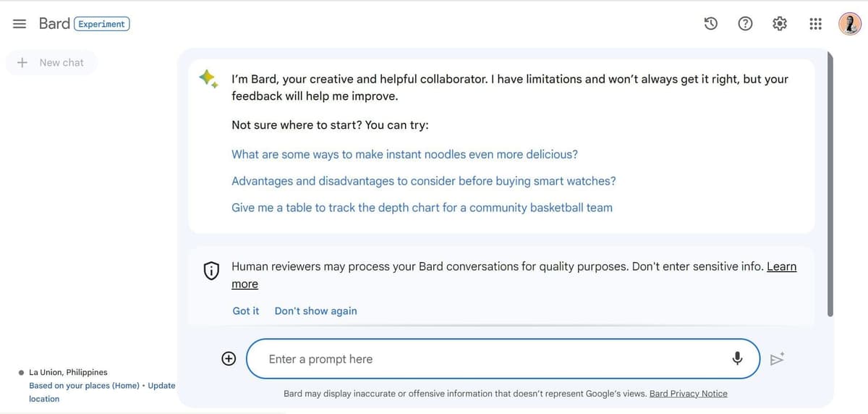The width and height of the screenshot is (868, 414).
Task: Dismiss notice with Got it
Action: tap(246, 310)
